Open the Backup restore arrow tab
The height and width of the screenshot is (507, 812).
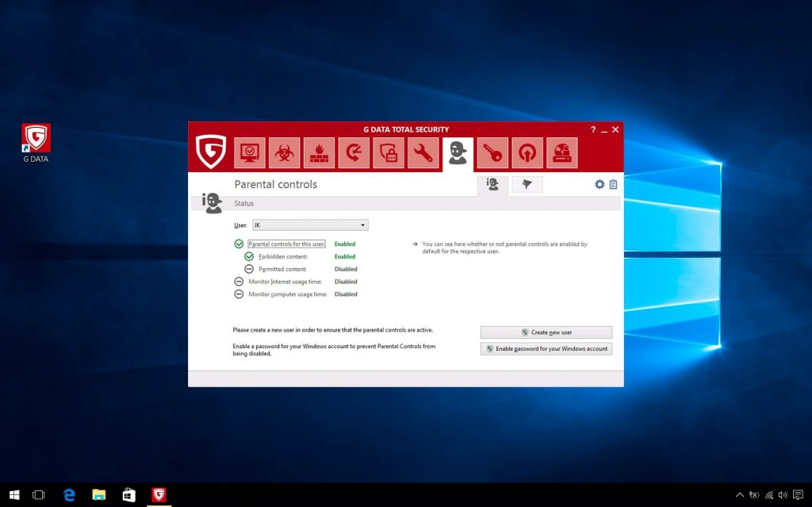point(354,152)
